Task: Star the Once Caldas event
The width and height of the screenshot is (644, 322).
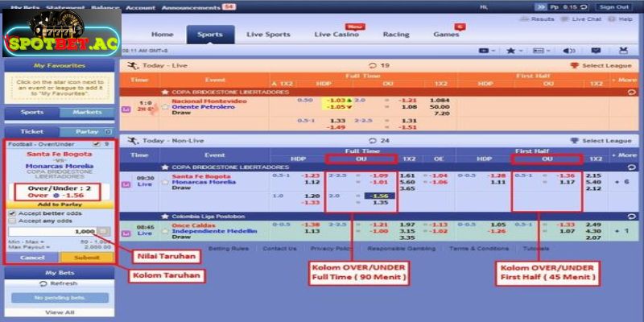Action: tap(166, 231)
